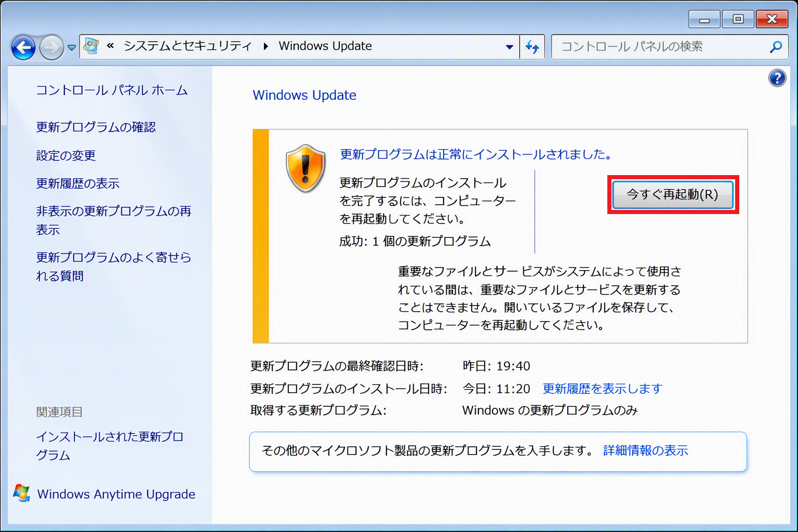Open the recent pages dropdown arrow

72,48
